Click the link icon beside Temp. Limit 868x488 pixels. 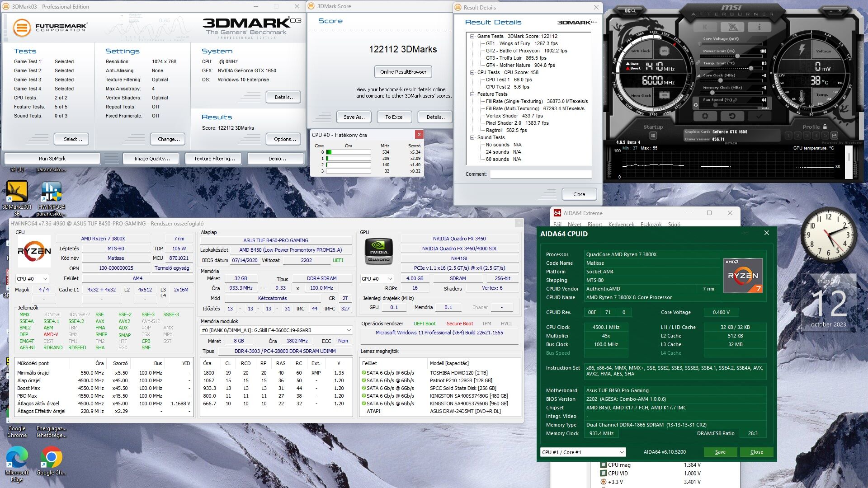point(698,63)
